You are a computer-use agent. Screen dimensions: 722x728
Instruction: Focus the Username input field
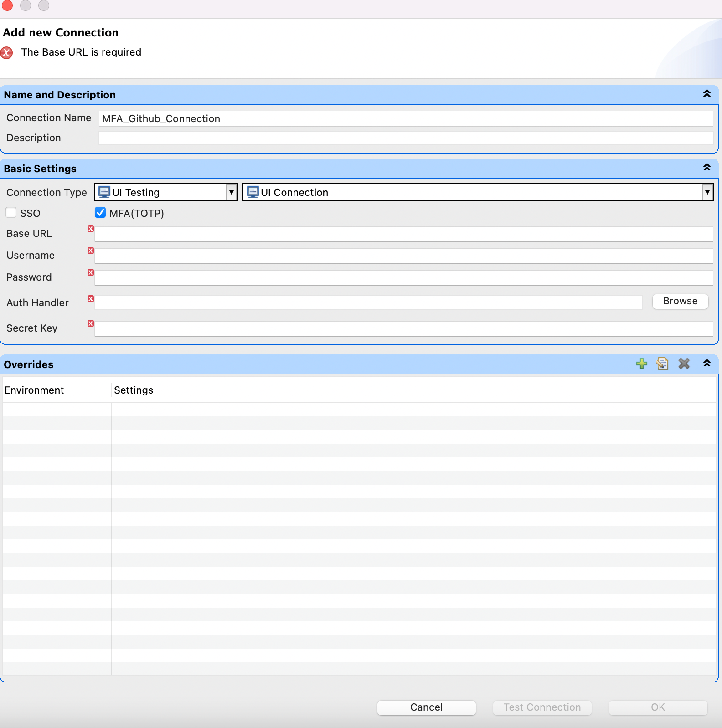[x=403, y=256]
